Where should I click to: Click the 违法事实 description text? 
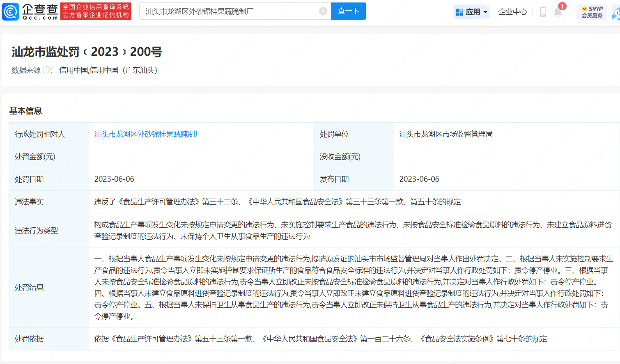coord(277,202)
